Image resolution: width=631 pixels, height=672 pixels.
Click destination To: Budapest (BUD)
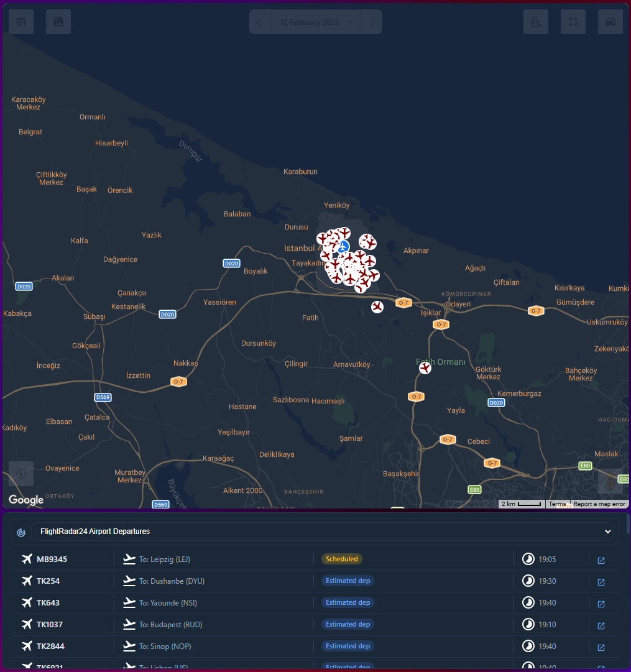pyautogui.click(x=170, y=625)
